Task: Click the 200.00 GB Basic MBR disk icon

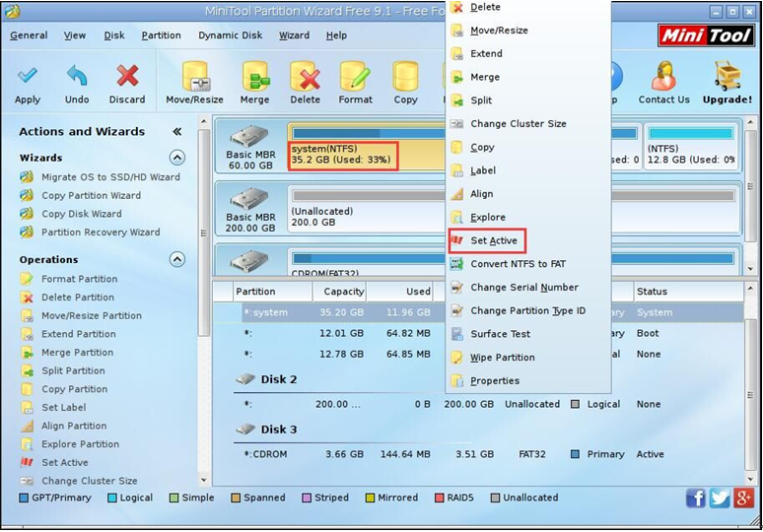Action: 250,198
